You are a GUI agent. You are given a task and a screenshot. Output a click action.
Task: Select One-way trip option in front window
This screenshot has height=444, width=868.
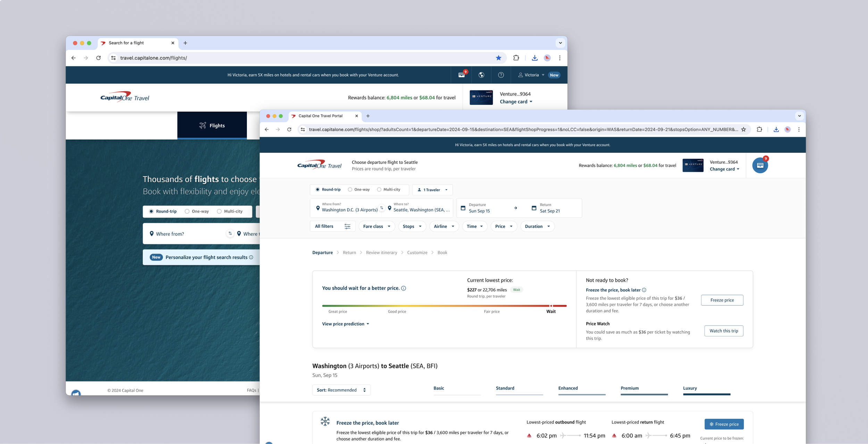[x=350, y=190]
